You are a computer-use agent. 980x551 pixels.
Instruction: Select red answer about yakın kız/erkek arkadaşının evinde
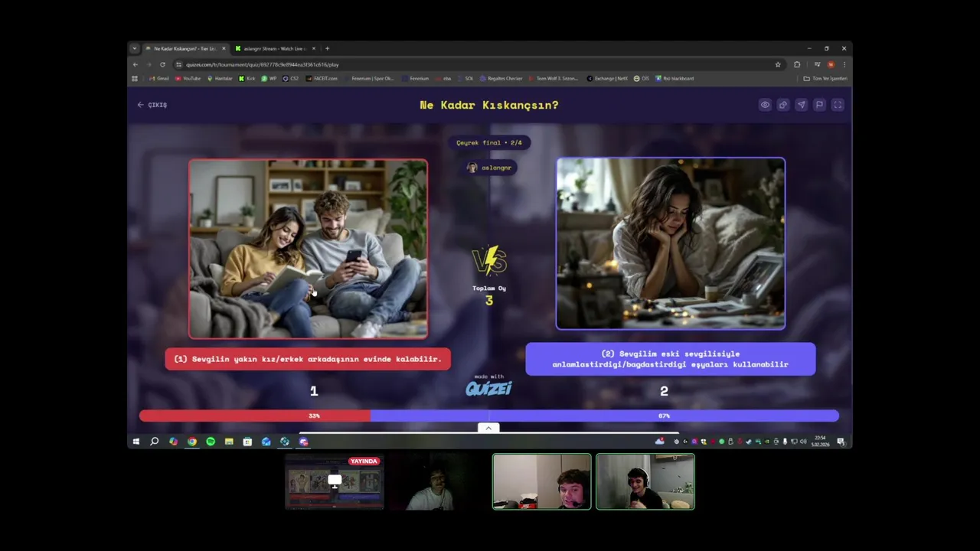coord(308,359)
